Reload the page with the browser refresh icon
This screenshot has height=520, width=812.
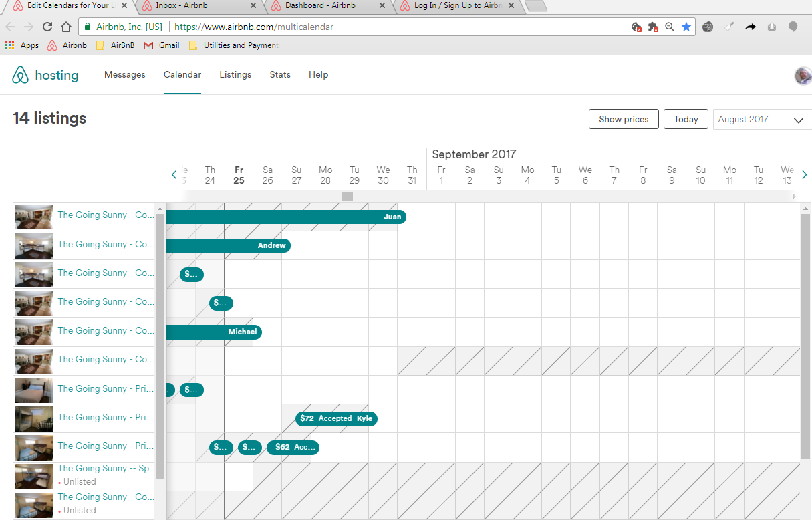(x=47, y=27)
